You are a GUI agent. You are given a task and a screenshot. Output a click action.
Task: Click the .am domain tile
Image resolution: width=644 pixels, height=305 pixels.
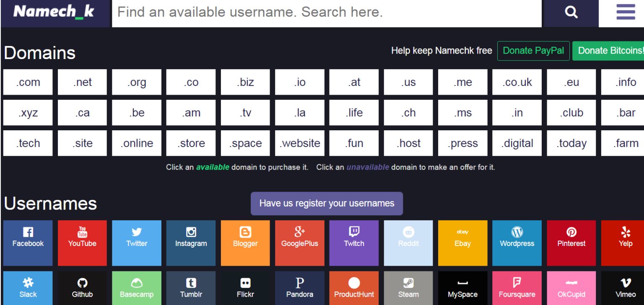[191, 113]
